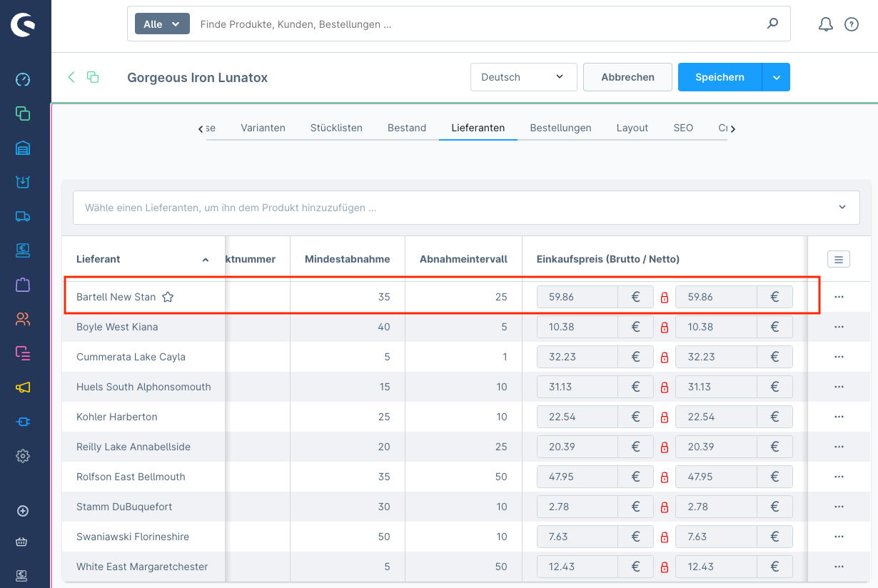This screenshot has height=588, width=878.
Task: Open notifications with the bell icon
Action: click(825, 24)
